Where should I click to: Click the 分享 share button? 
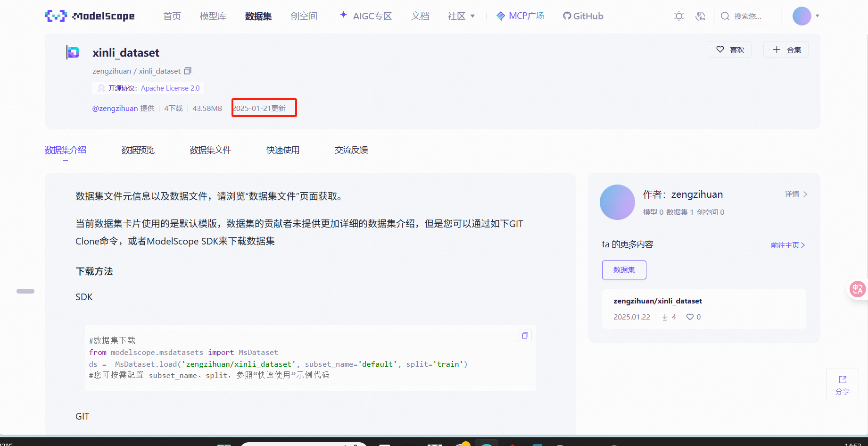tap(843, 385)
